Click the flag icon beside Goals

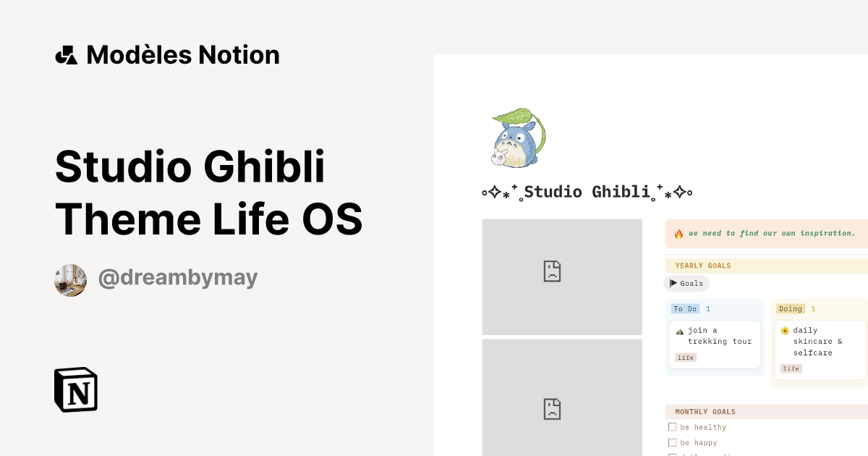(x=674, y=284)
